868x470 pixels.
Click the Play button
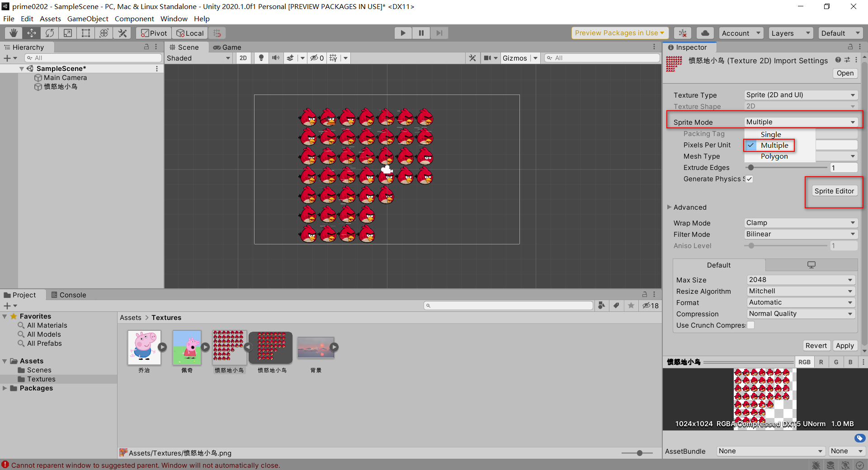coord(403,33)
